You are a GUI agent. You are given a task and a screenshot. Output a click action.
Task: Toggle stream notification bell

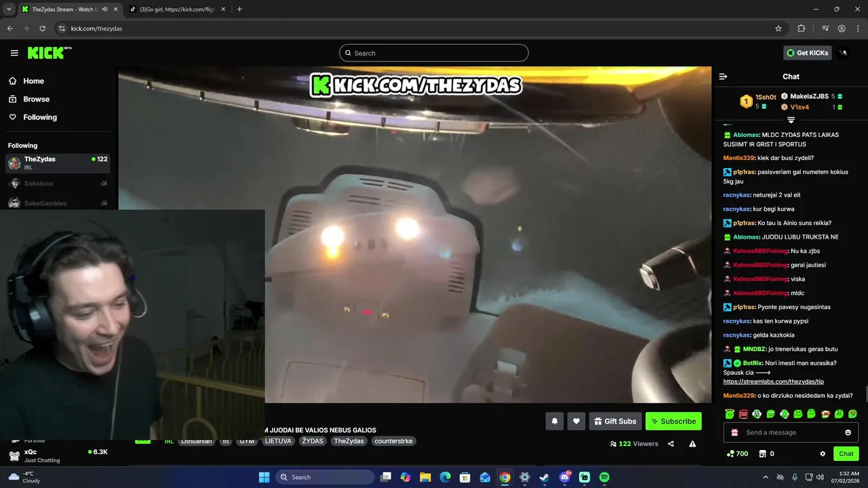point(555,421)
